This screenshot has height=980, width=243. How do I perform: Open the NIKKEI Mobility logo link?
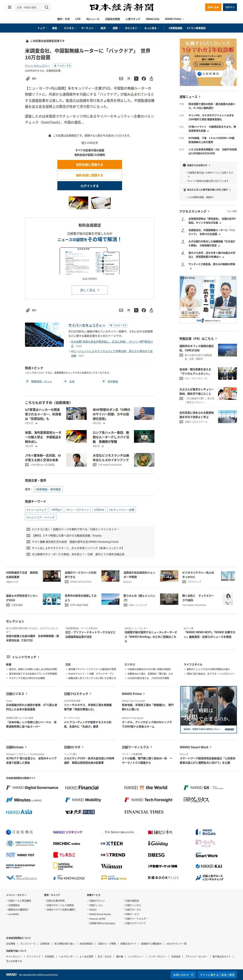(83, 800)
